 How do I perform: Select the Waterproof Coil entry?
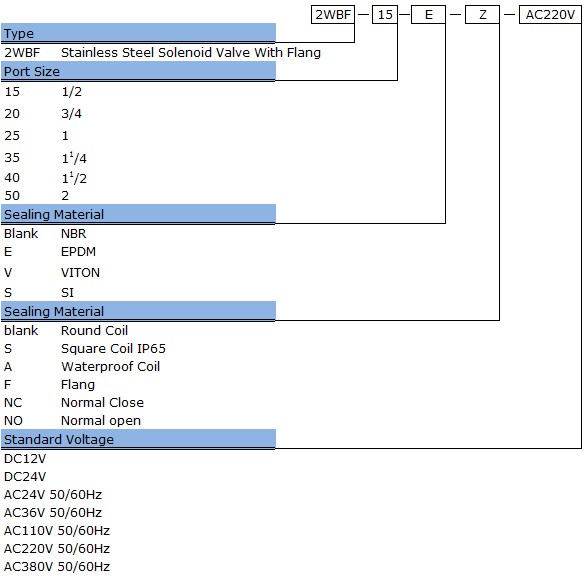pos(111,366)
